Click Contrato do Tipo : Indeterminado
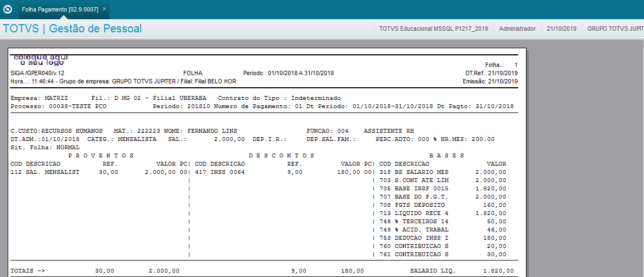The height and width of the screenshot is (277, 644). [279, 99]
